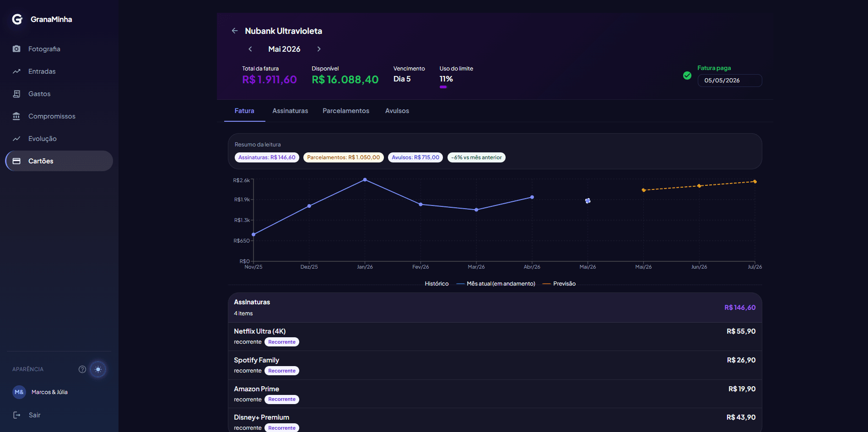Click the Jun/26 forecast point
868x432 pixels.
[699, 186]
